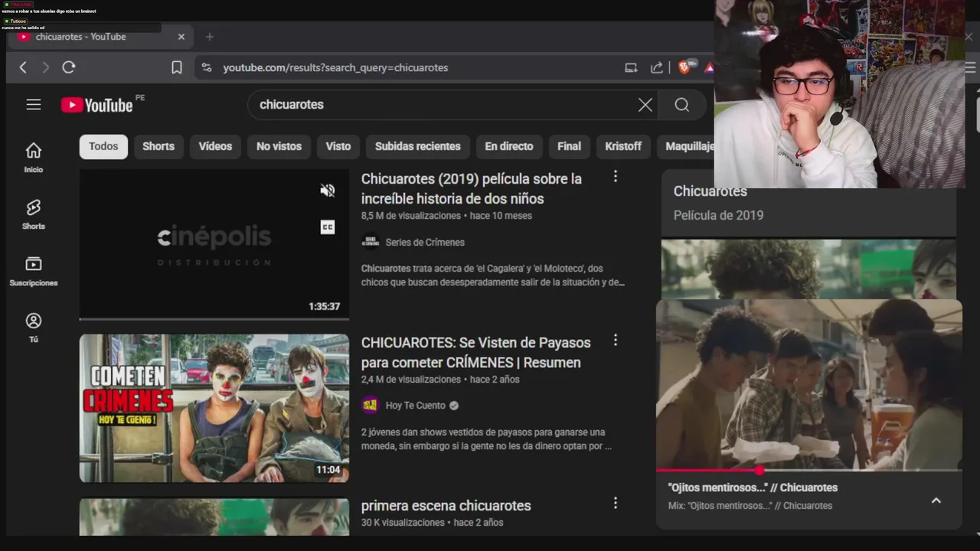Click the "Ojitos mentirosos..." // Chicuarotes title
This screenshot has height=551, width=980.
[753, 487]
